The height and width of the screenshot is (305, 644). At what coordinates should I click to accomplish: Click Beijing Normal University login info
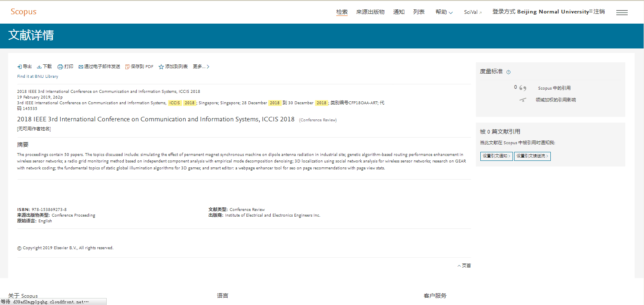pyautogui.click(x=553, y=12)
